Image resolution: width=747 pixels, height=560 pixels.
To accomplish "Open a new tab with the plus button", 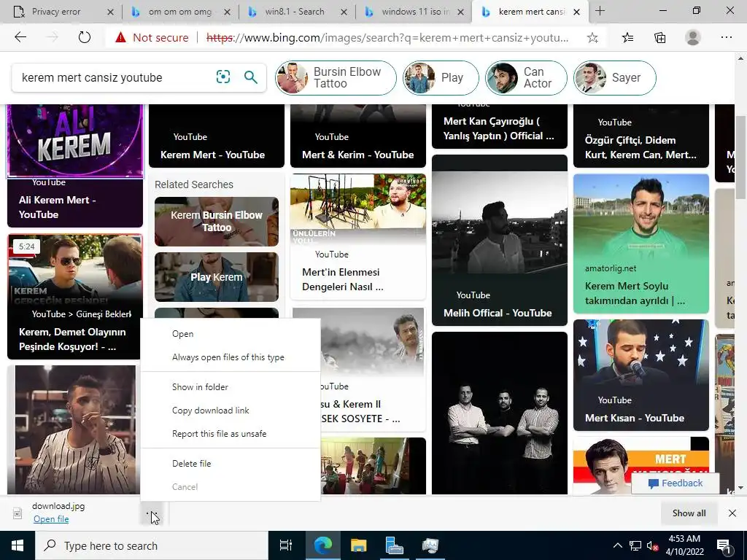I will tap(600, 12).
